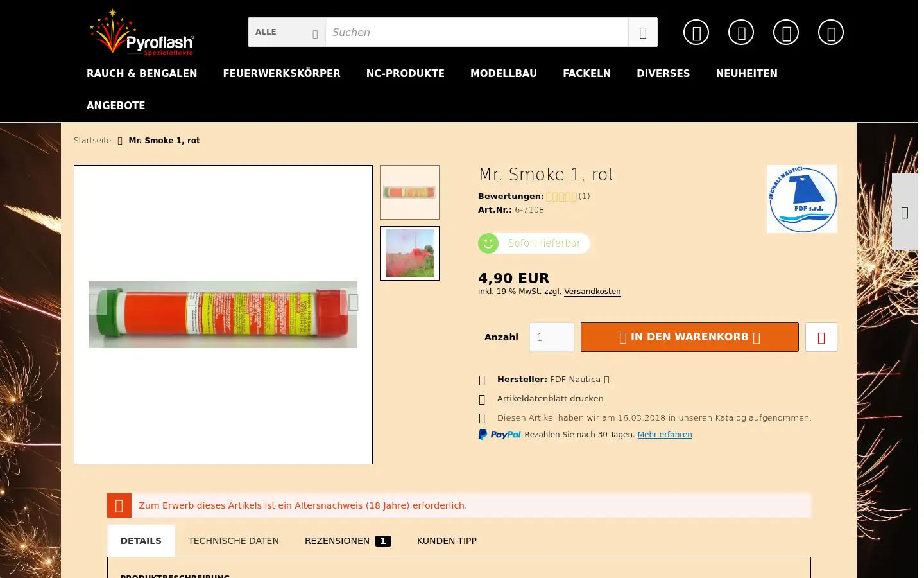Open RAUCH & BENGALEN menu
Viewport: 924px width, 578px height.
[142, 74]
